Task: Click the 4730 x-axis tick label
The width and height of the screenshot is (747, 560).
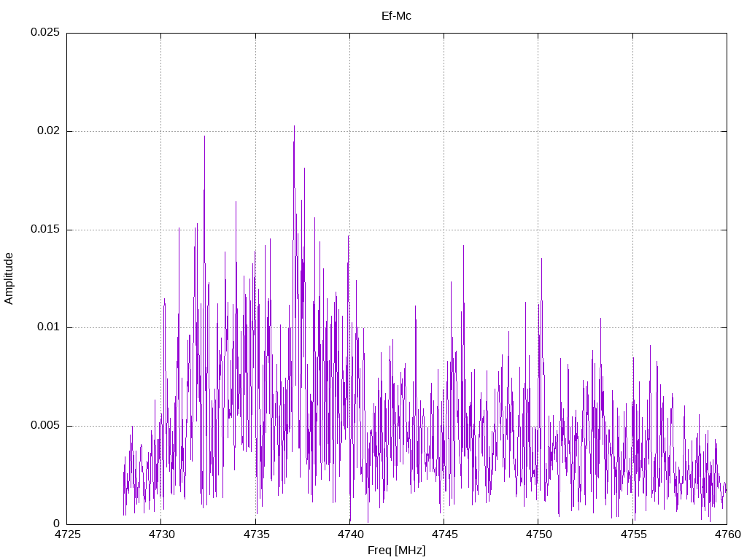Action: point(161,534)
